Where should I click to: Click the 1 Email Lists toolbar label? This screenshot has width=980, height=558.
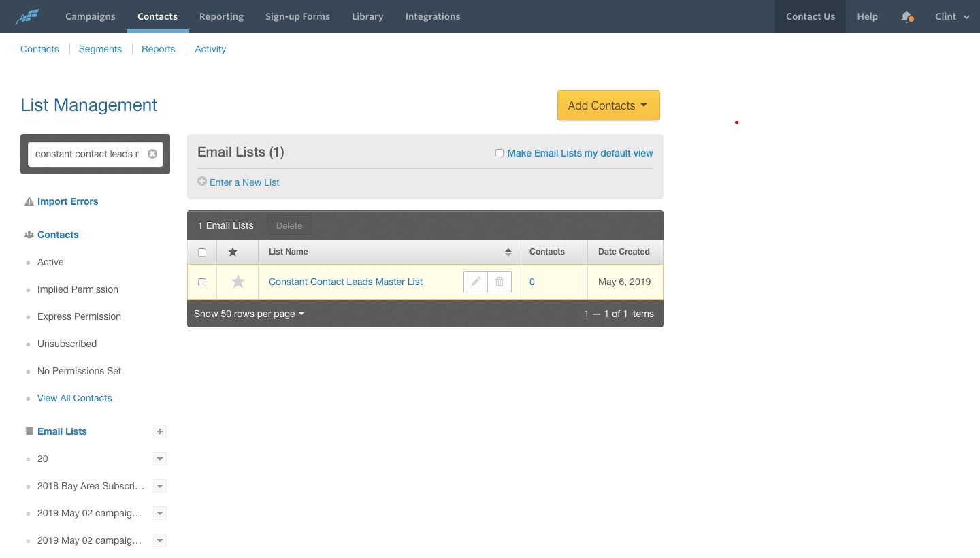click(x=226, y=225)
